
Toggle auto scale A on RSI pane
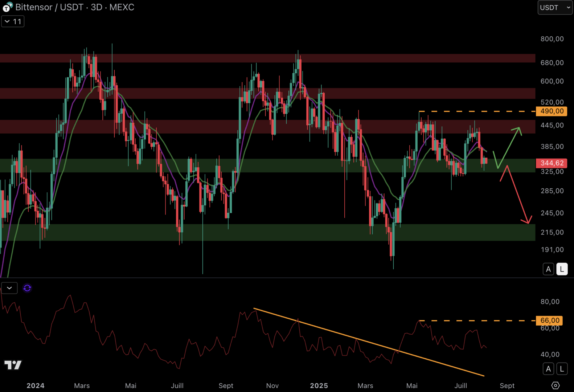548,369
